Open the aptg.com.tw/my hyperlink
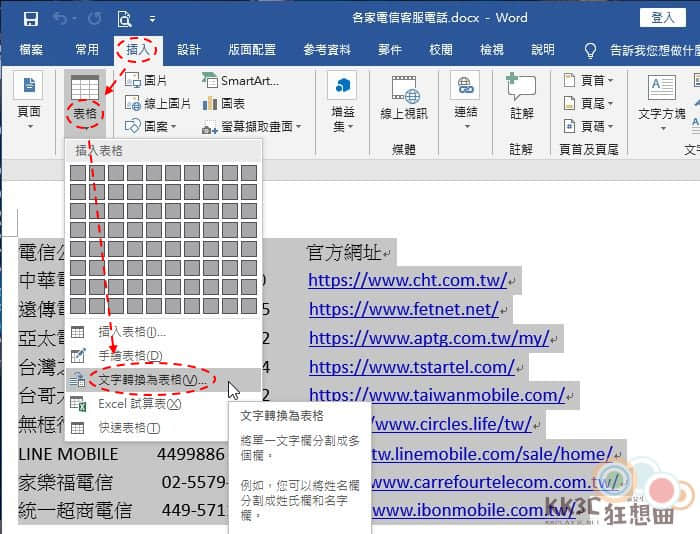This screenshot has width=700, height=534. point(429,338)
